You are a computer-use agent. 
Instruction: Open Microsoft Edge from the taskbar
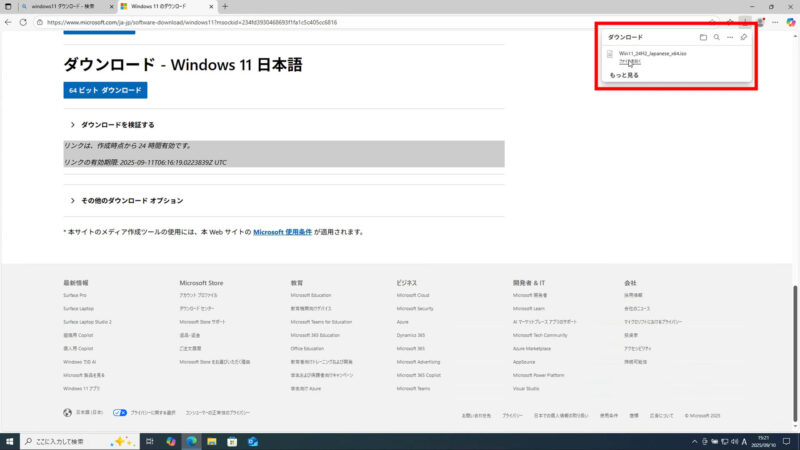pos(191,441)
